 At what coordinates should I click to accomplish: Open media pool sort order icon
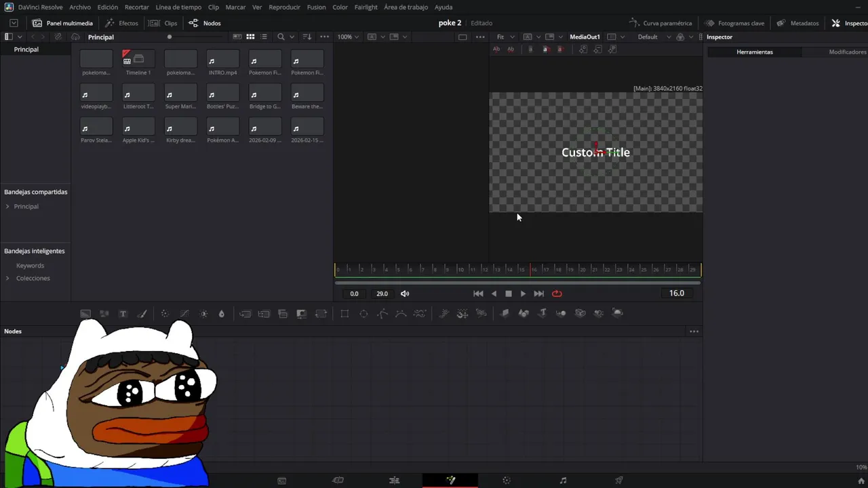[307, 37]
